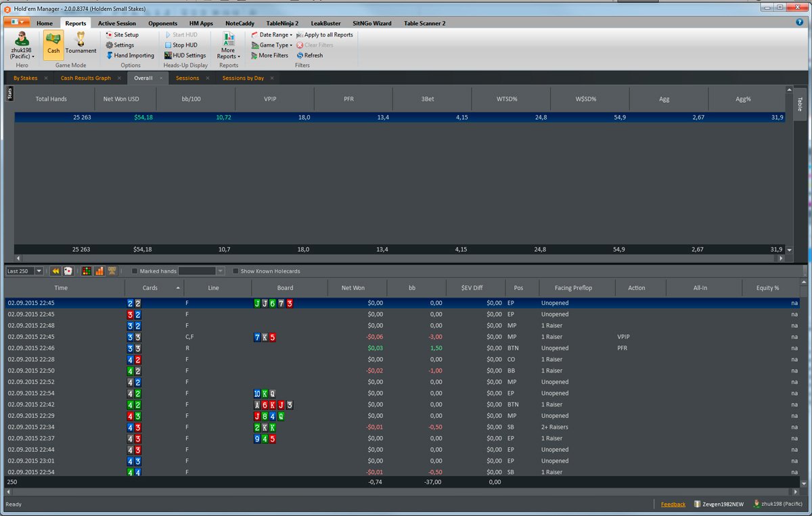Screen dimensions: 812x516
Task: Expand the Last 250 hands dropdown
Action: click(x=39, y=271)
